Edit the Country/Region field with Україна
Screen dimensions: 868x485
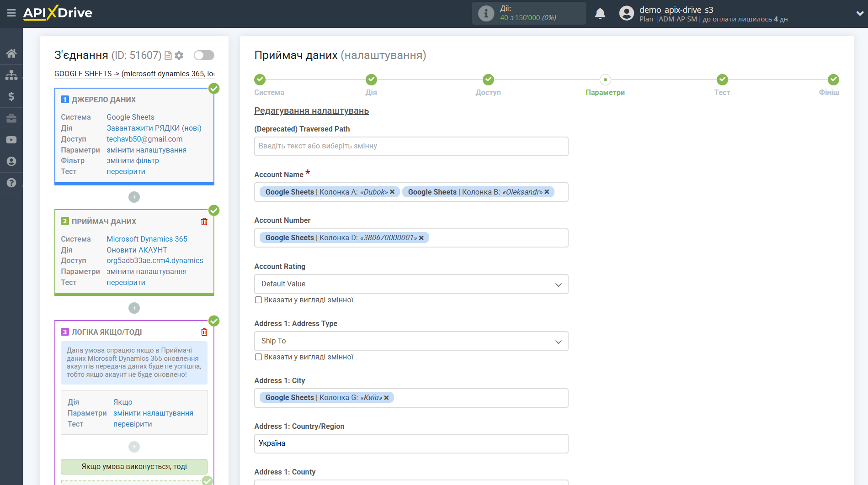click(x=411, y=443)
